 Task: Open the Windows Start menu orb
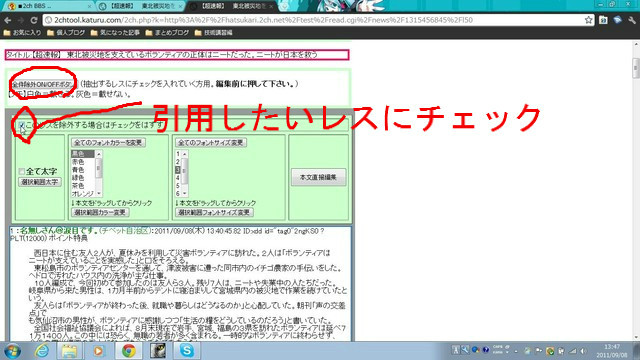pyautogui.click(x=12, y=351)
